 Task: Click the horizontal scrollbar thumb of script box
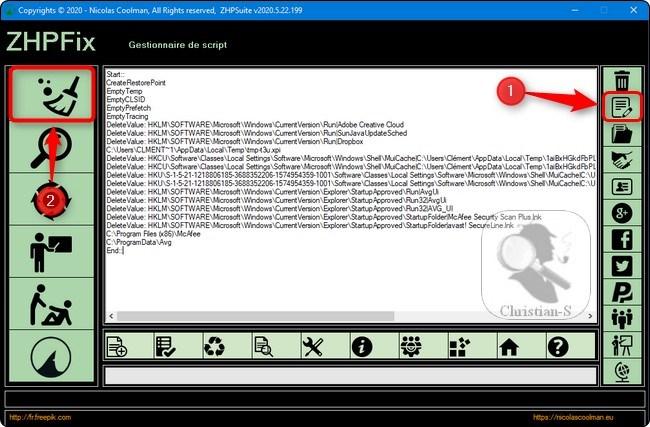(x=255, y=316)
